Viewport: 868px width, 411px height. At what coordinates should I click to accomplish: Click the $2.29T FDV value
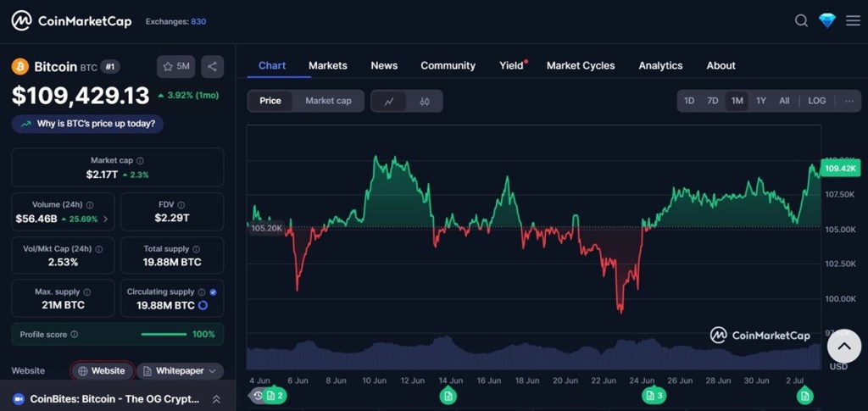tap(172, 219)
